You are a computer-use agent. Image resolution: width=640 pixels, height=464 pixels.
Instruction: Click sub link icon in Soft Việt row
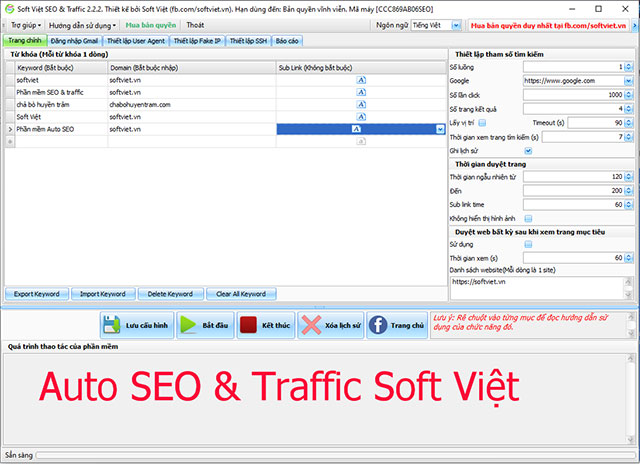pos(361,117)
